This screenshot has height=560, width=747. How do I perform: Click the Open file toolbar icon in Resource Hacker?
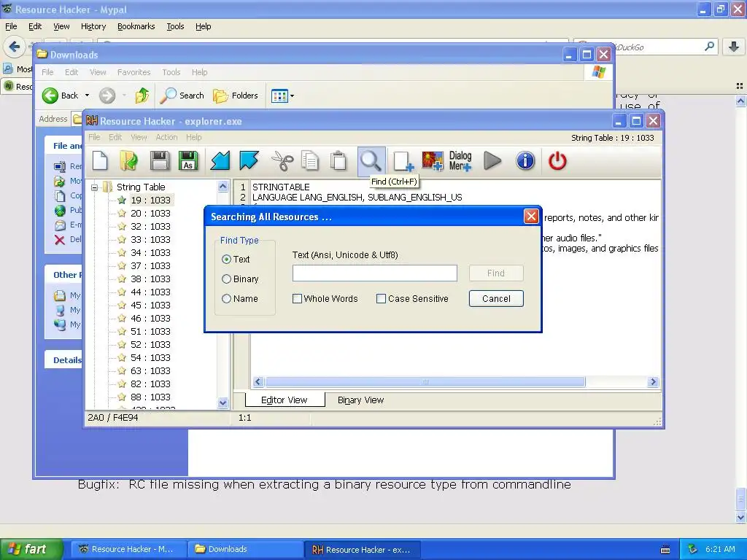(128, 160)
